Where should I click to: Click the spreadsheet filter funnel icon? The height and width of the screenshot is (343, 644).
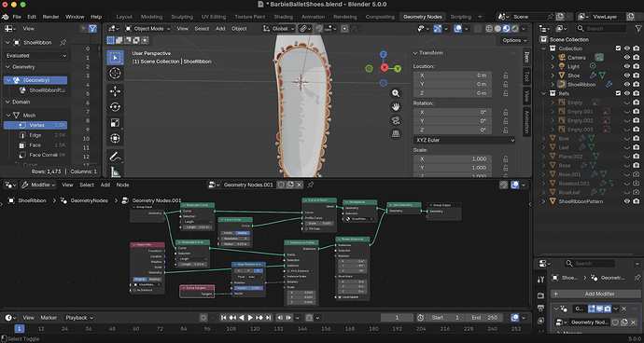pos(92,29)
